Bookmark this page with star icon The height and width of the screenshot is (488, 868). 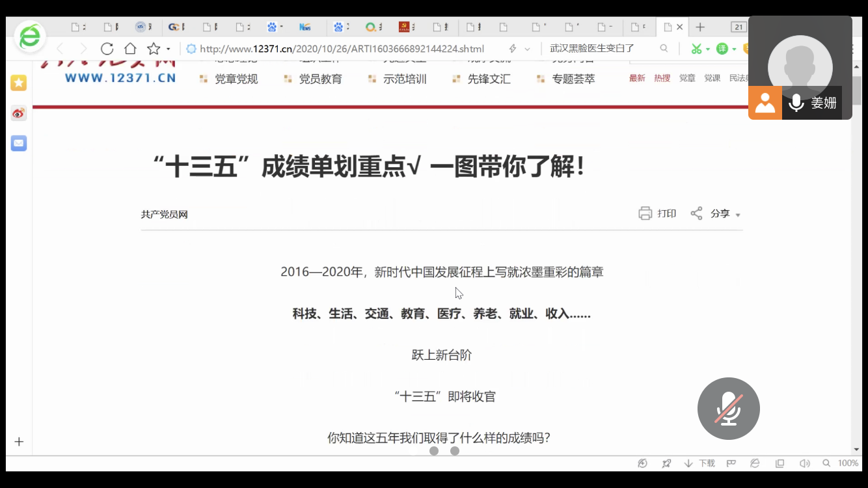[x=154, y=49]
